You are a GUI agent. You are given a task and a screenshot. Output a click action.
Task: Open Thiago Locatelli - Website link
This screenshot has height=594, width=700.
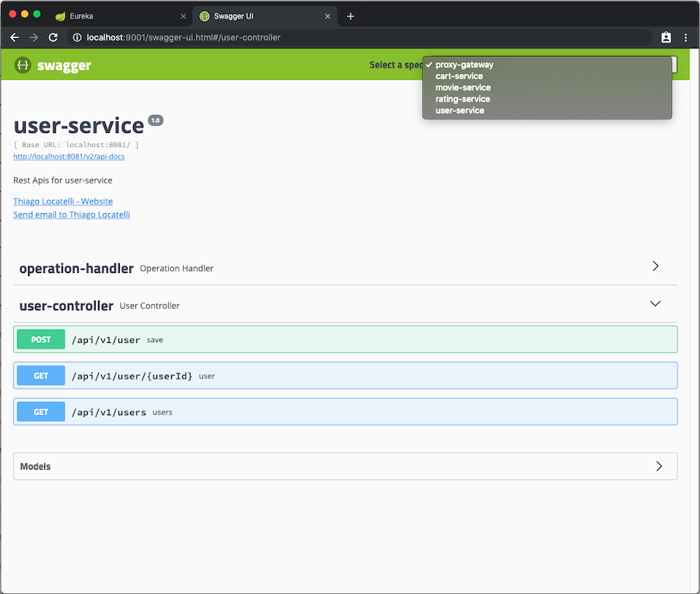[63, 201]
